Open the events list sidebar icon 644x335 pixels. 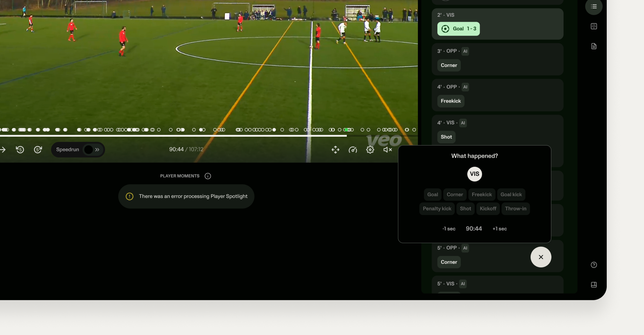tap(594, 6)
